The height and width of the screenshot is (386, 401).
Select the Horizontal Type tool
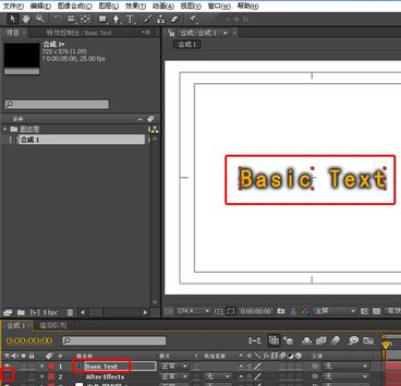tap(130, 19)
